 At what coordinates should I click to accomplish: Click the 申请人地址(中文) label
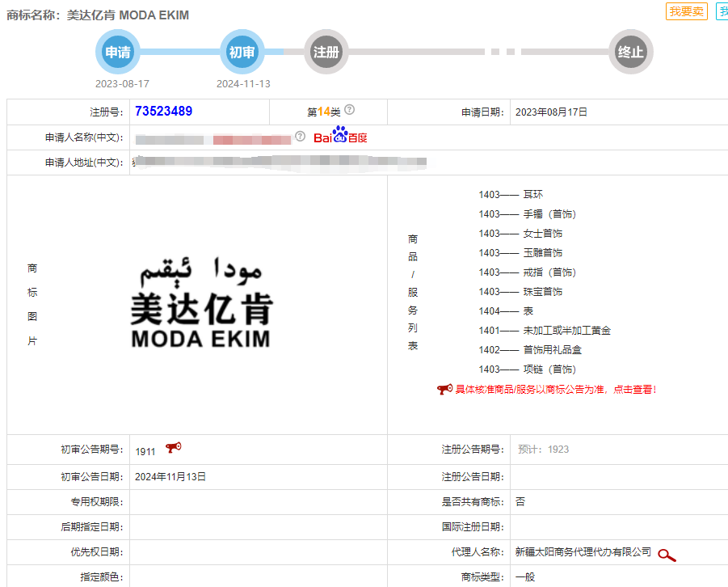pyautogui.click(x=84, y=163)
